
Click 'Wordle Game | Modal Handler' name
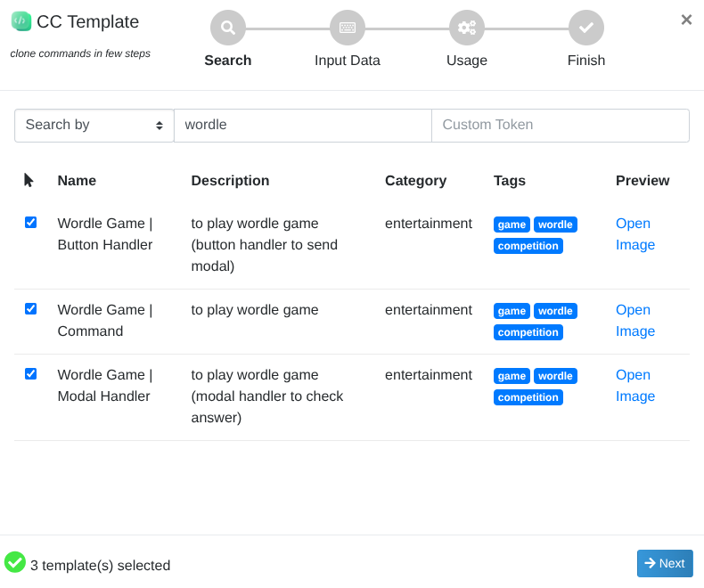[105, 386]
